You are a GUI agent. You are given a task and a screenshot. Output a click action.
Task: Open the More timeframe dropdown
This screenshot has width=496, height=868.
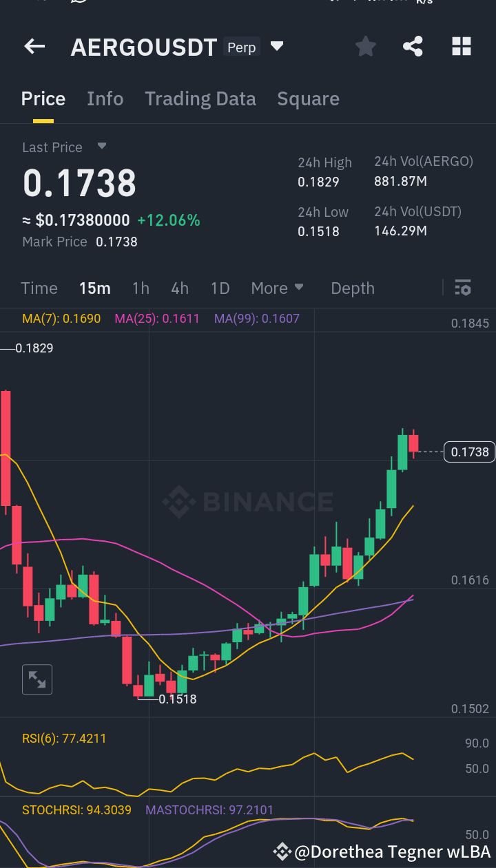pyautogui.click(x=278, y=288)
